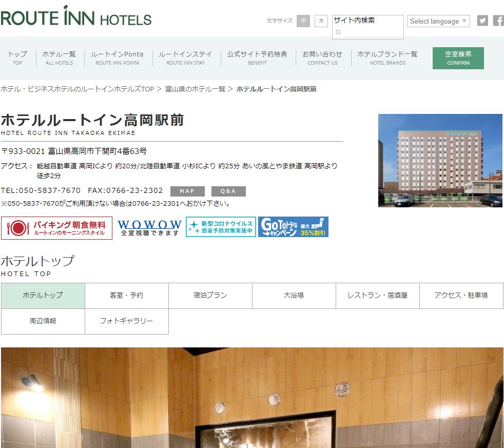Screen dimensions: 504x448
Task: Open the Facebook icon link
Action: tap(498, 21)
